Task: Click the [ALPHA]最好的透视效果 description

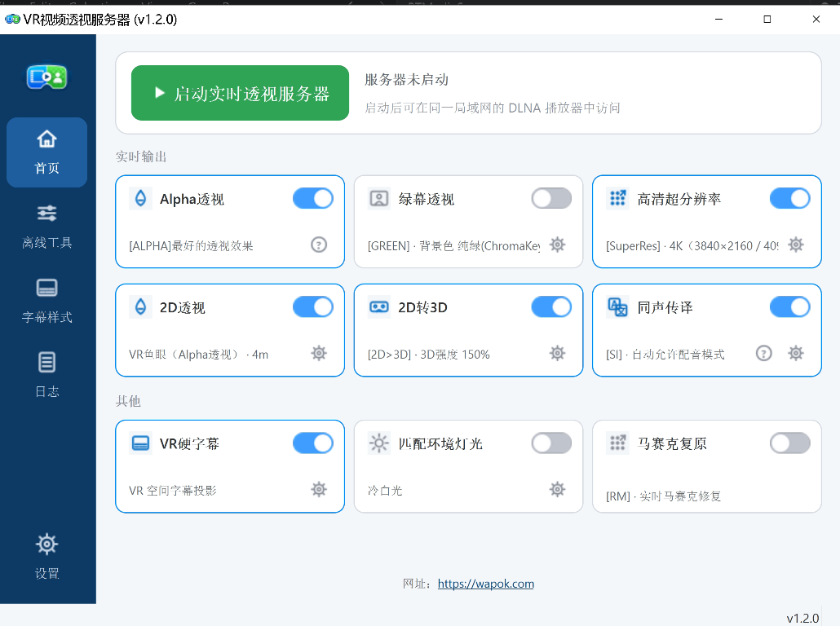Action: [191, 246]
